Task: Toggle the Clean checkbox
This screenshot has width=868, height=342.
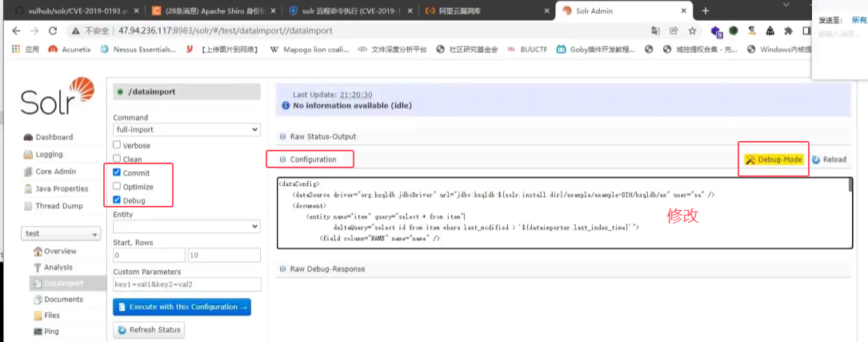Action: click(117, 159)
